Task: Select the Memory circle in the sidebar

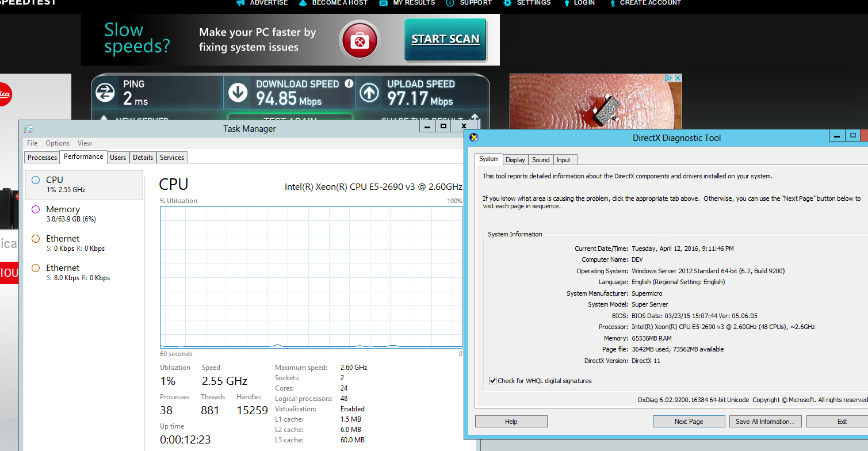Action: [36, 209]
